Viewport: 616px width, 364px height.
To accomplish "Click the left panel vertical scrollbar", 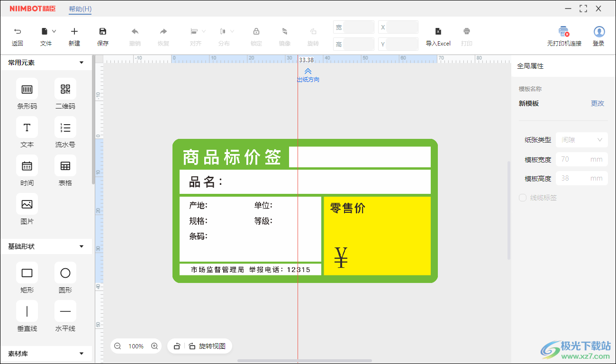I will tap(94, 121).
